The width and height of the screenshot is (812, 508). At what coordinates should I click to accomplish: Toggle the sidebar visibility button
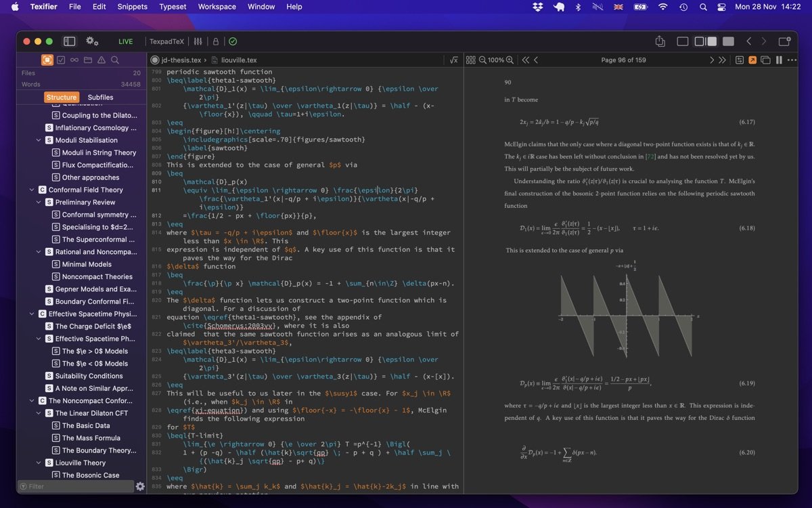[69, 41]
